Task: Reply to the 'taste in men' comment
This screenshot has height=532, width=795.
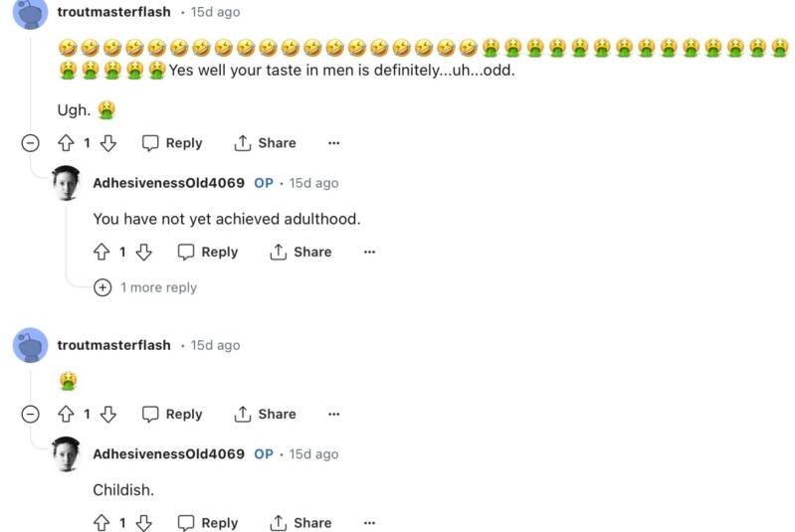Action: (x=172, y=143)
